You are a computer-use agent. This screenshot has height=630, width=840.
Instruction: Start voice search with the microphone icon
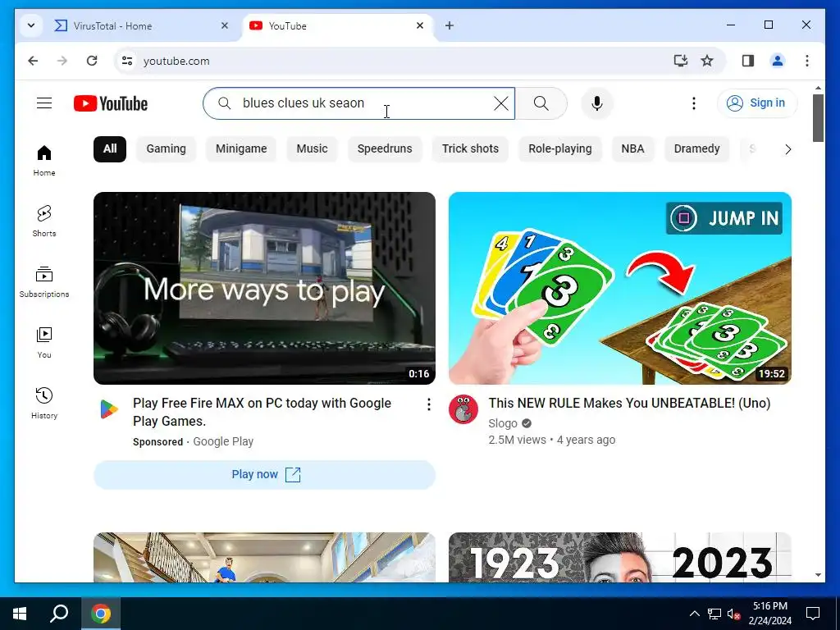click(x=597, y=103)
